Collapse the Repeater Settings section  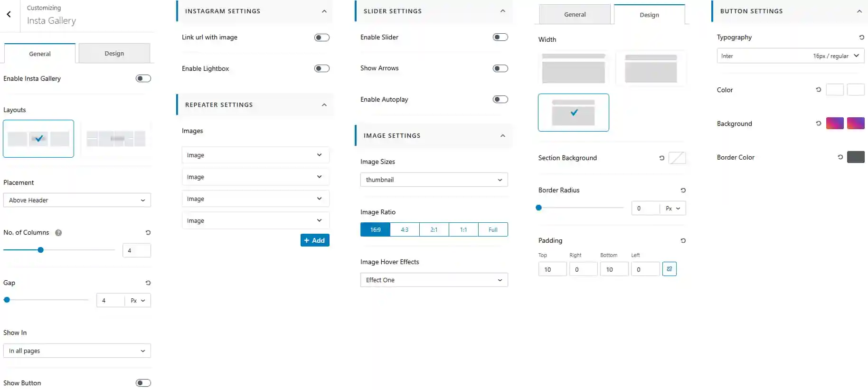tap(324, 105)
